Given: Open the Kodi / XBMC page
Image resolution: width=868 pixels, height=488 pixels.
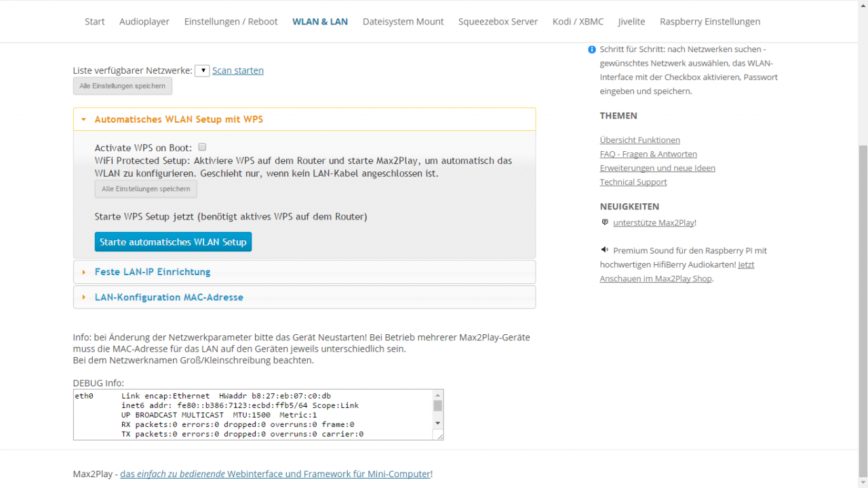Looking at the screenshot, I should tap(578, 22).
